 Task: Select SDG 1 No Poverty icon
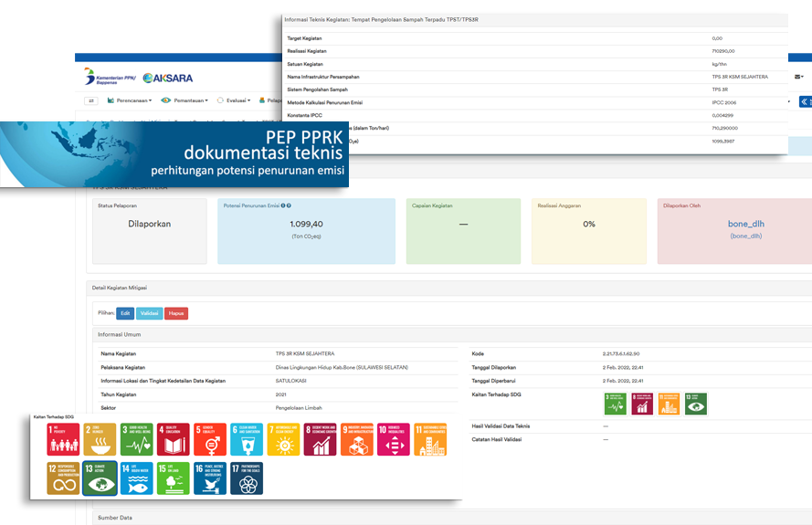(x=63, y=439)
